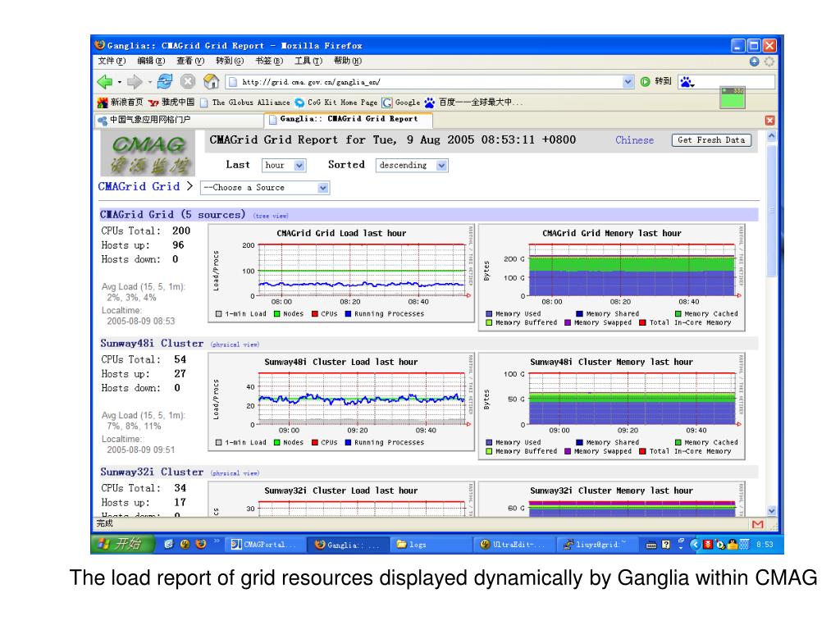Viewport: 840px width, 630px height.
Task: Open the 文件 (File) menu
Action: click(x=112, y=61)
